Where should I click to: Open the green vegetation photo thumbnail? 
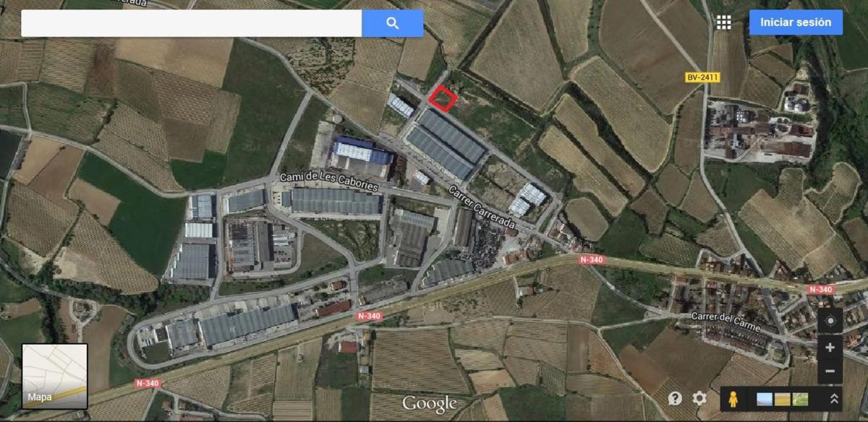pyautogui.click(x=799, y=399)
